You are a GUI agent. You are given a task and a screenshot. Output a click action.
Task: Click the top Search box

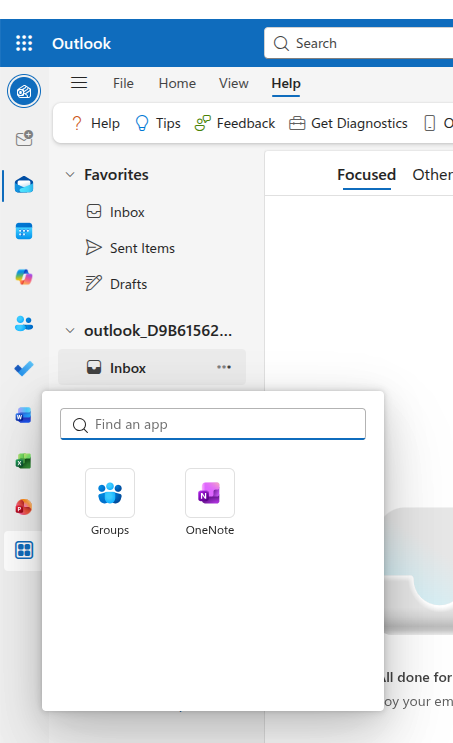coord(359,43)
